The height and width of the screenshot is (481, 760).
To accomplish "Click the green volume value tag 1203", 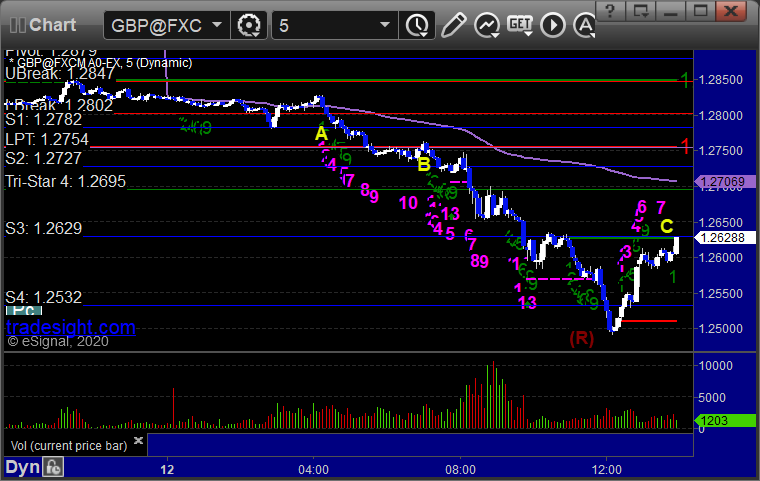I will pyautogui.click(x=725, y=420).
